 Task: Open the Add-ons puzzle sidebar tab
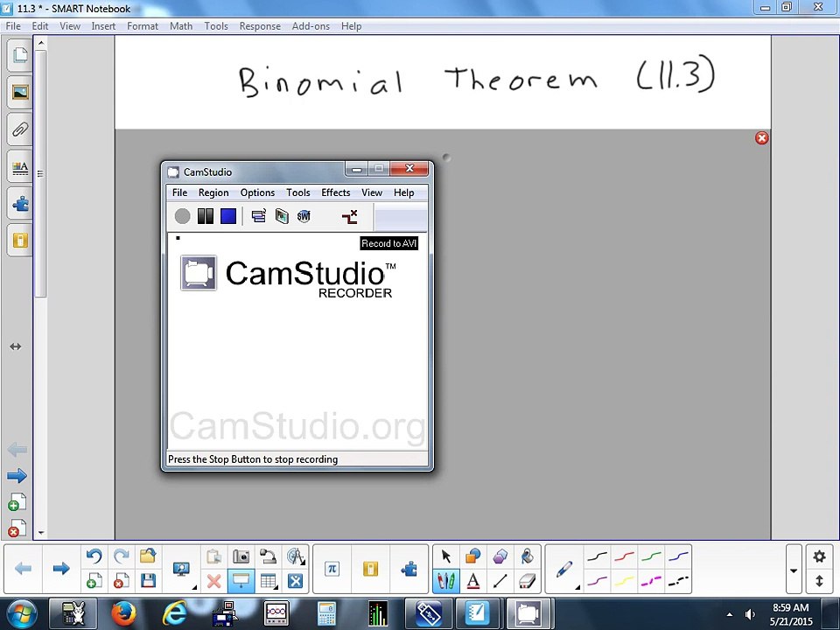20,204
